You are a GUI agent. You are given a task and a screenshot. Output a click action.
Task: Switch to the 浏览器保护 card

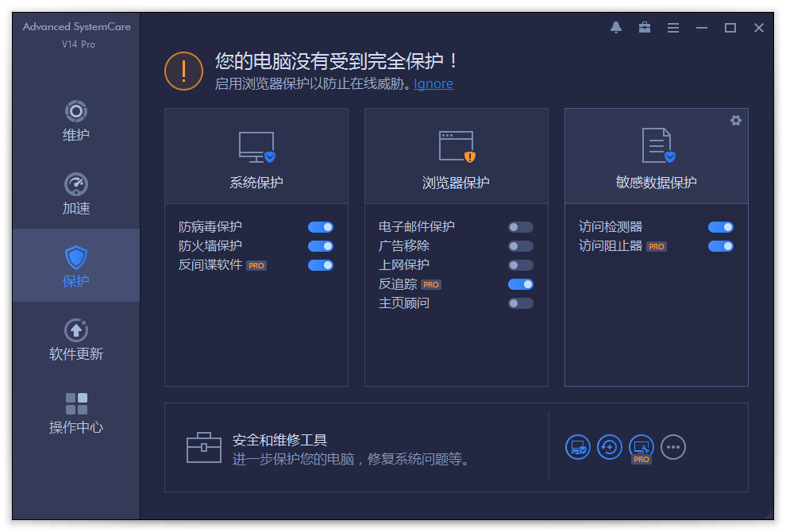(x=456, y=156)
